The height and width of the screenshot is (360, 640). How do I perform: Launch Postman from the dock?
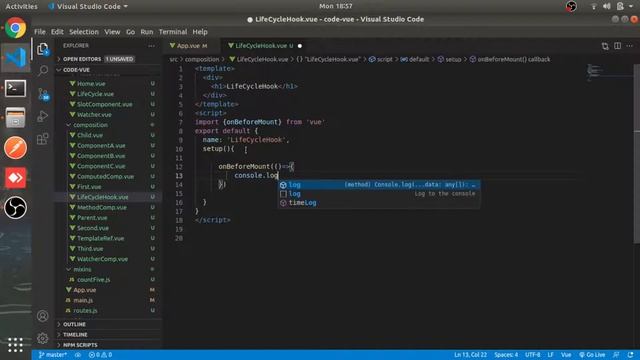16,147
